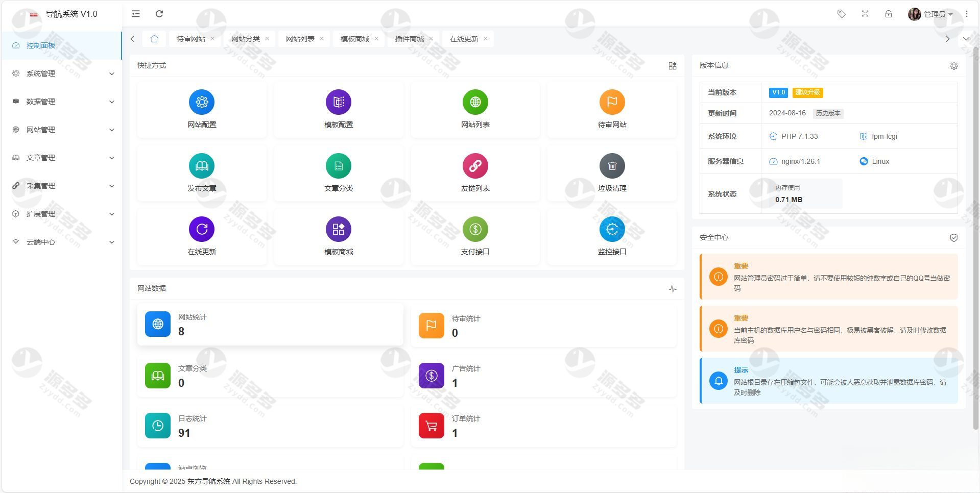
Task: Click the tag icon in top bar
Action: (842, 14)
